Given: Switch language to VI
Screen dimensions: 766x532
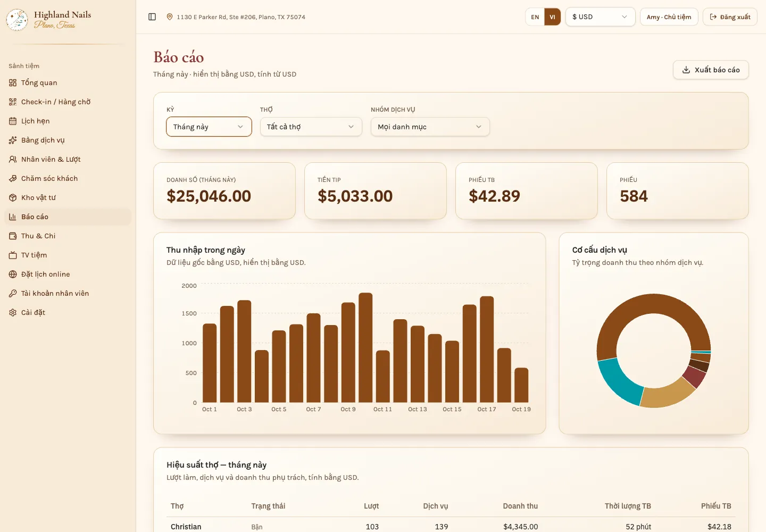Looking at the screenshot, I should coord(552,17).
